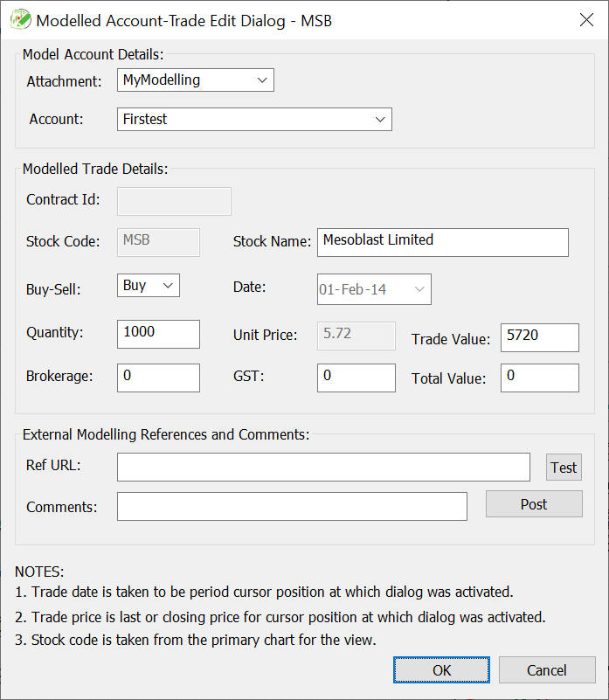Click the greyed Contract Id field
The height and width of the screenshot is (700, 609).
click(174, 201)
